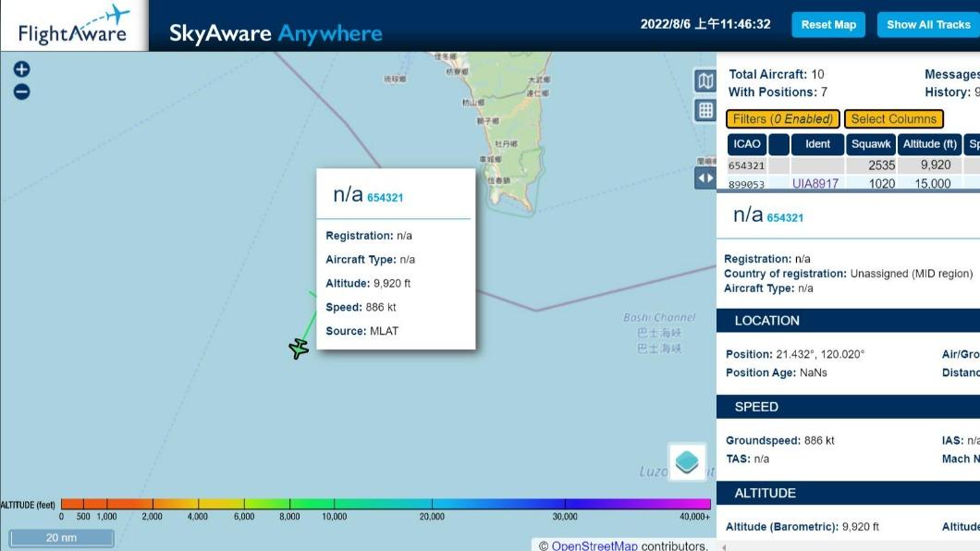Click the ALTITUDE section header

pos(848,493)
